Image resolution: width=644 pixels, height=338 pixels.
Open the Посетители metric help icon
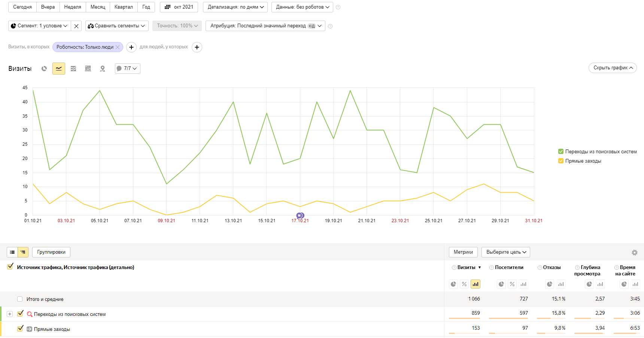coord(492,268)
